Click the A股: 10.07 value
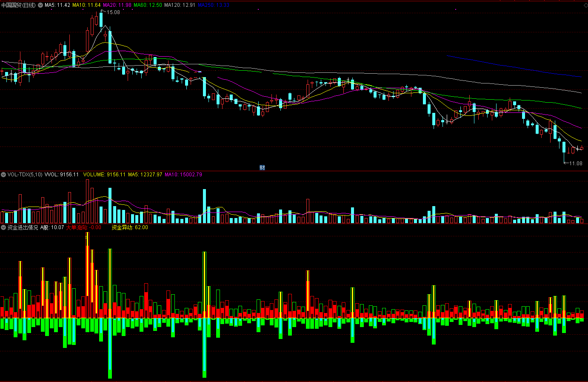The width and height of the screenshot is (588, 382). tap(52, 227)
